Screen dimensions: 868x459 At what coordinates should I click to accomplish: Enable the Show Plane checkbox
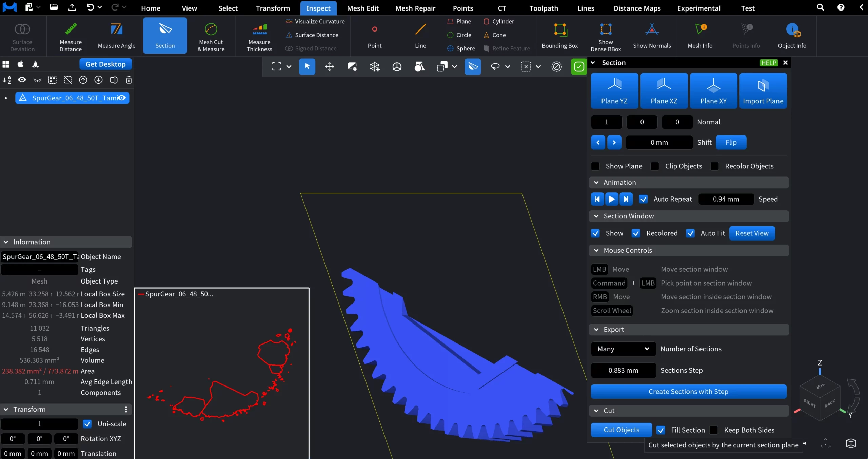(595, 166)
